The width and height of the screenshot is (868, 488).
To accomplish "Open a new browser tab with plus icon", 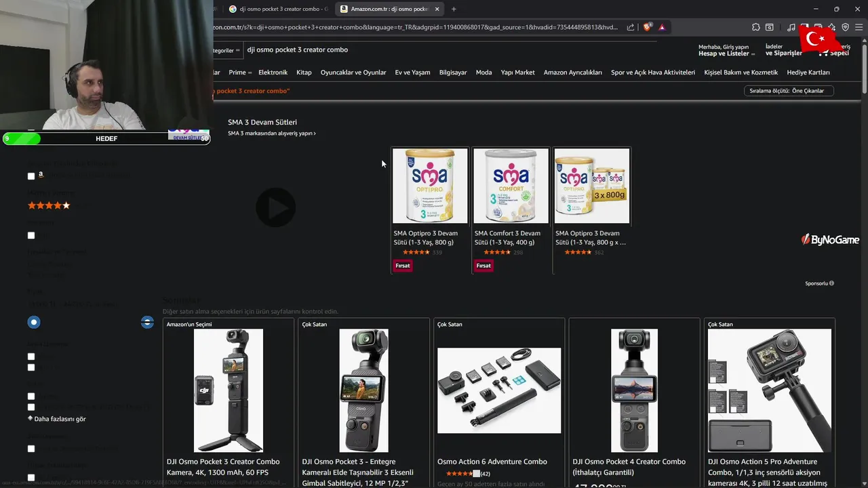I will click(x=454, y=9).
